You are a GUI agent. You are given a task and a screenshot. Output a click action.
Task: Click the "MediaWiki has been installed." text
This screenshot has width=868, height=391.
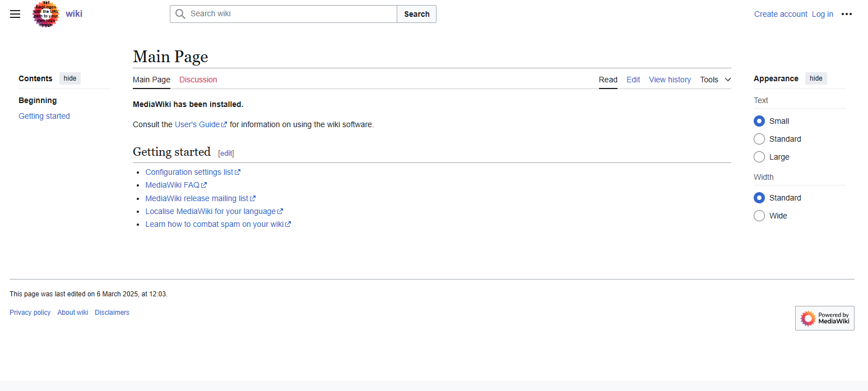pyautogui.click(x=188, y=104)
